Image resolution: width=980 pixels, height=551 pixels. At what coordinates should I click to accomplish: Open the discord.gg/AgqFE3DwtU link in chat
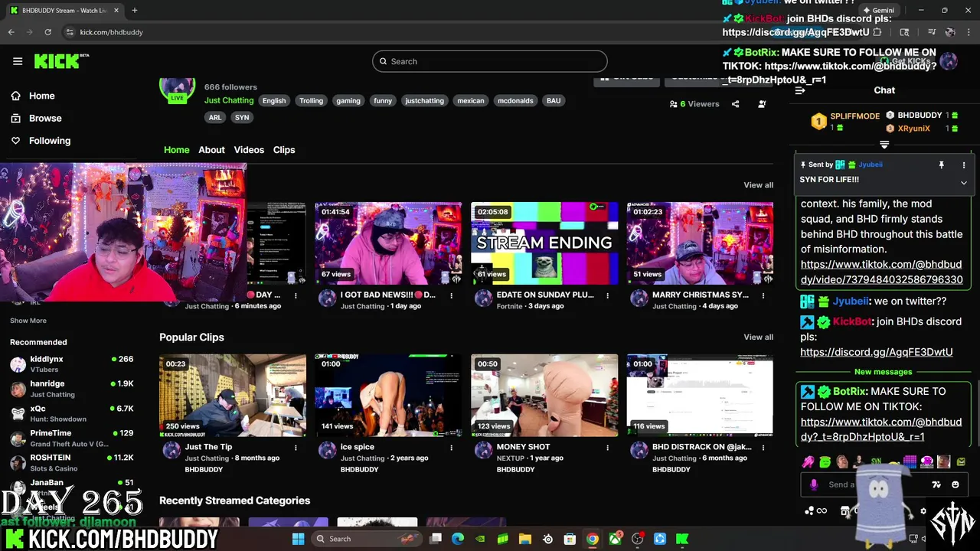click(x=877, y=352)
